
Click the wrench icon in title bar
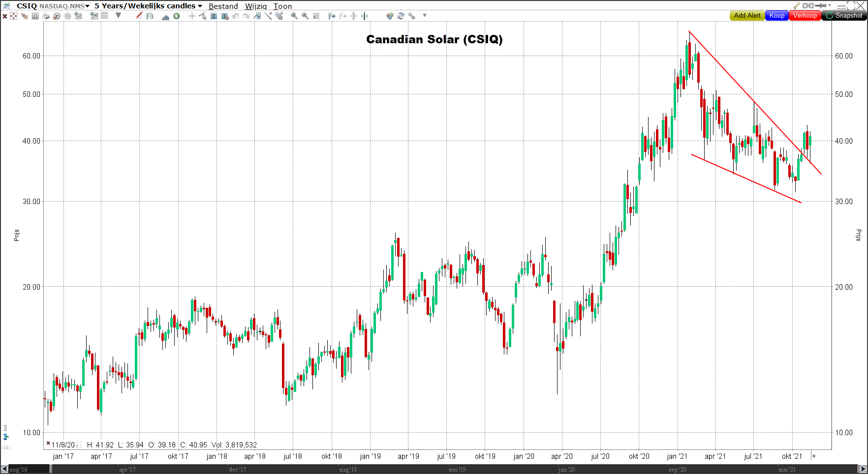[x=797, y=5]
